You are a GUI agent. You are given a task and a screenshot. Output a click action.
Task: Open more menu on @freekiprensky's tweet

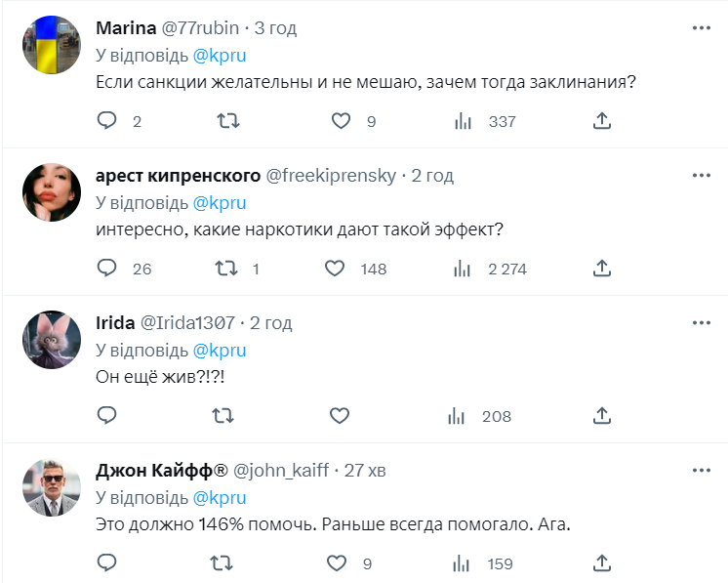tap(701, 176)
